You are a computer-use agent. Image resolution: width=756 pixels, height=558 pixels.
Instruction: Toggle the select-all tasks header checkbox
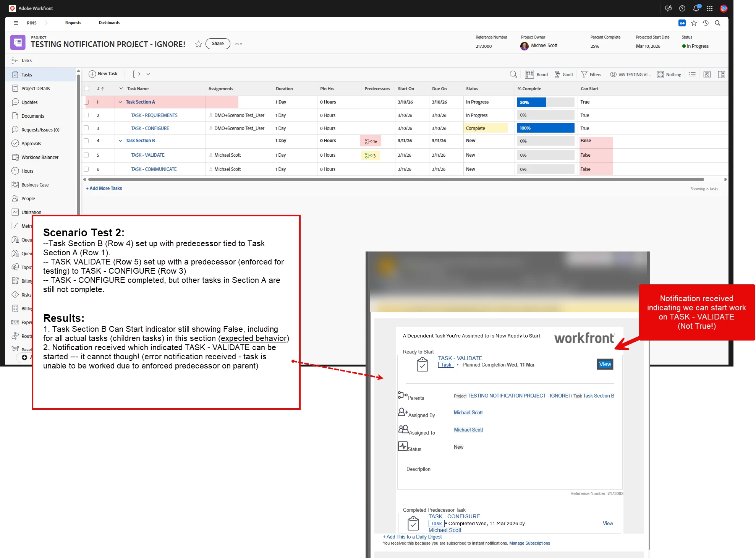86,89
